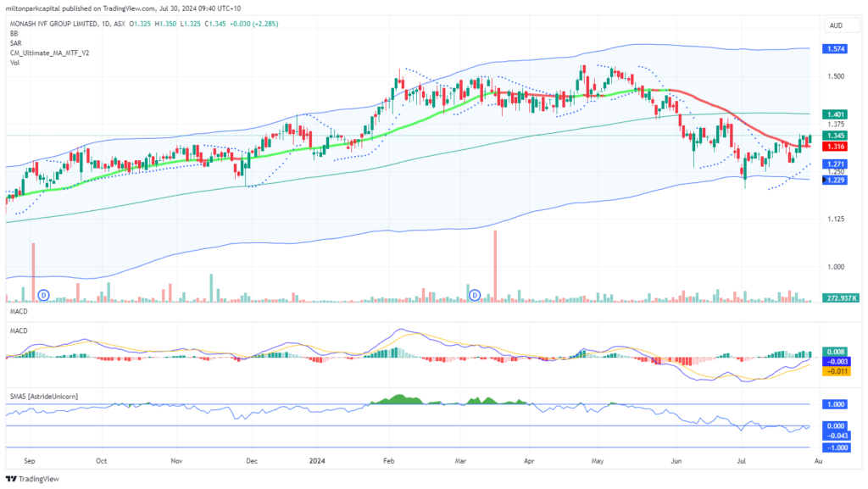
Task: Toggle the Vol indicator label
Action: pyautogui.click(x=14, y=63)
